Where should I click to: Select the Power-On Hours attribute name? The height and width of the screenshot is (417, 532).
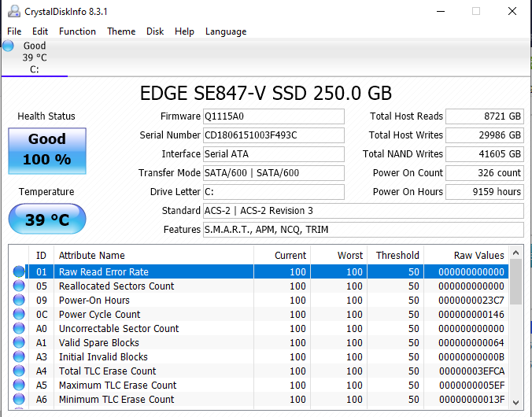click(94, 301)
